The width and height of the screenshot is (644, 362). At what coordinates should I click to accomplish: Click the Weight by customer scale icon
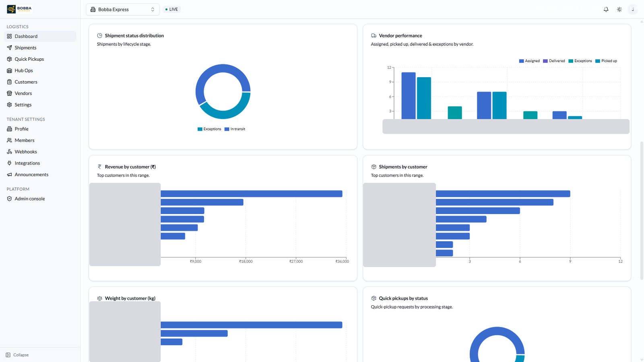[100, 298]
